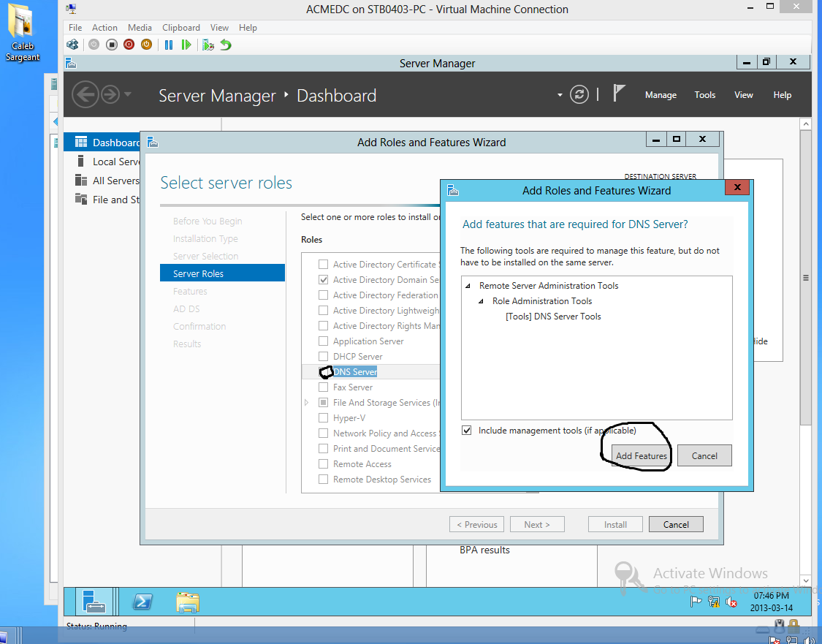Cancel the Add features dialog
This screenshot has width=822, height=644.
tap(704, 455)
